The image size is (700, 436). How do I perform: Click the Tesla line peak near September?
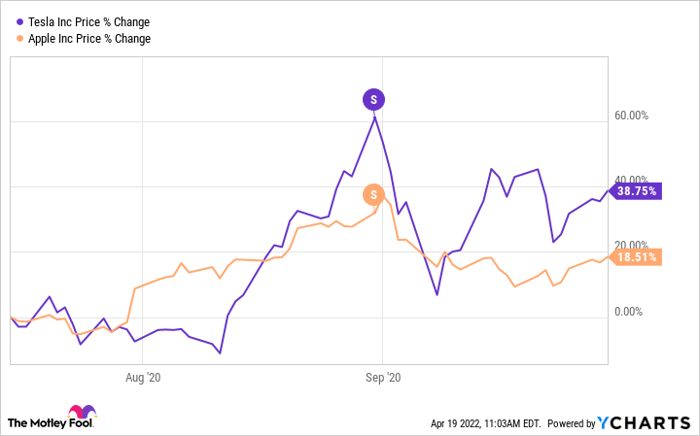(374, 118)
